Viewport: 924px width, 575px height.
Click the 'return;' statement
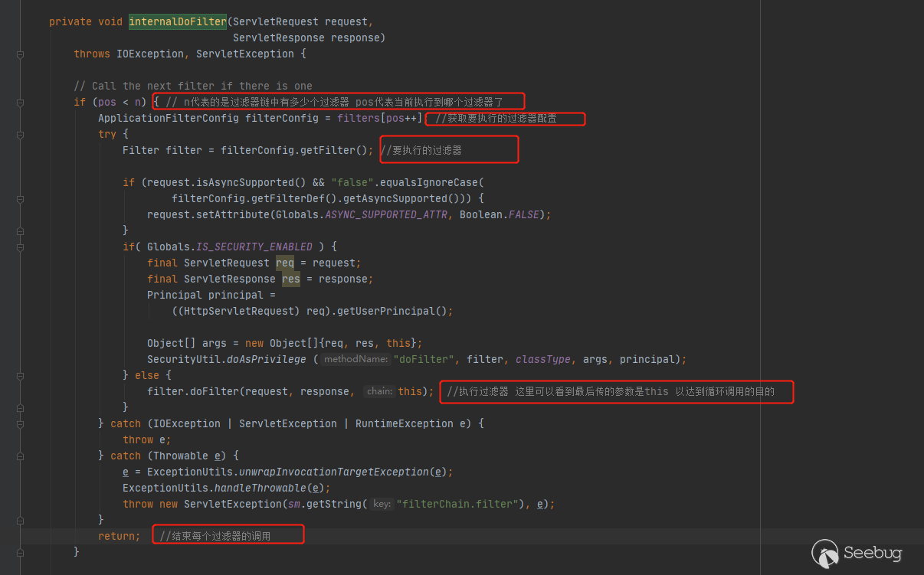pyautogui.click(x=120, y=536)
